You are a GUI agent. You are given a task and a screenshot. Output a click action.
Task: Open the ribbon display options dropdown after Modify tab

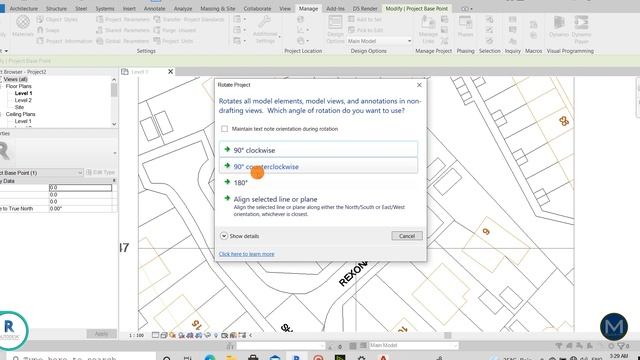(467, 9)
